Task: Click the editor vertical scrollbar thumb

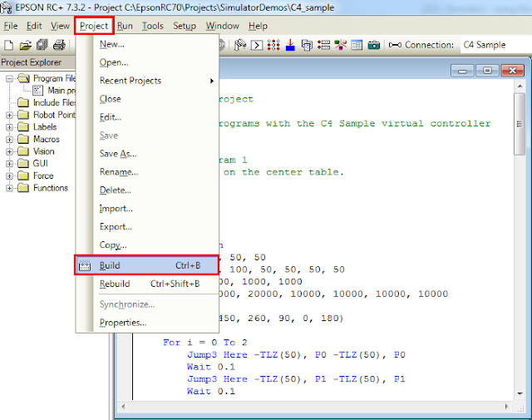Action: coord(520,124)
